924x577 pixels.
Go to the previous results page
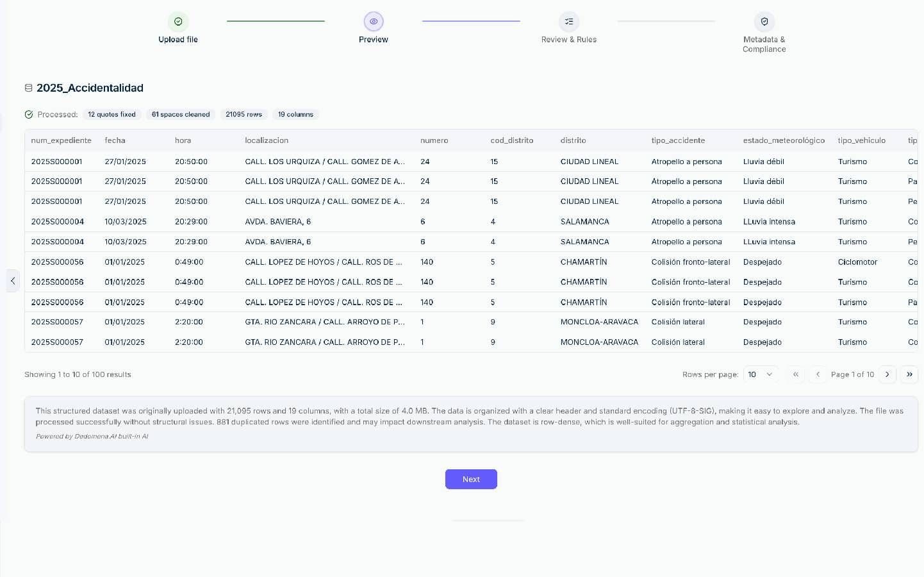(x=818, y=374)
